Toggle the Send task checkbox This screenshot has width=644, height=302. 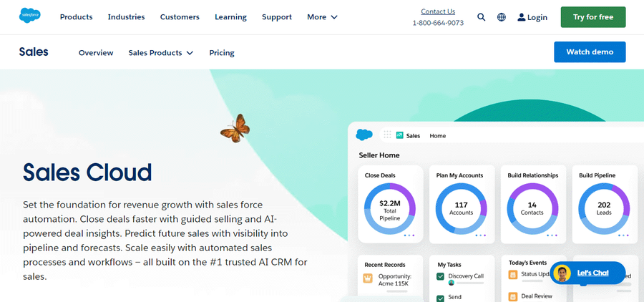440,298
